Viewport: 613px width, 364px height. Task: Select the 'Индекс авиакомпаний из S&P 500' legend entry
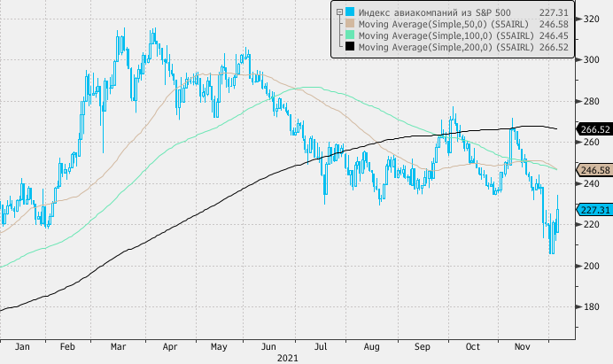[427, 11]
